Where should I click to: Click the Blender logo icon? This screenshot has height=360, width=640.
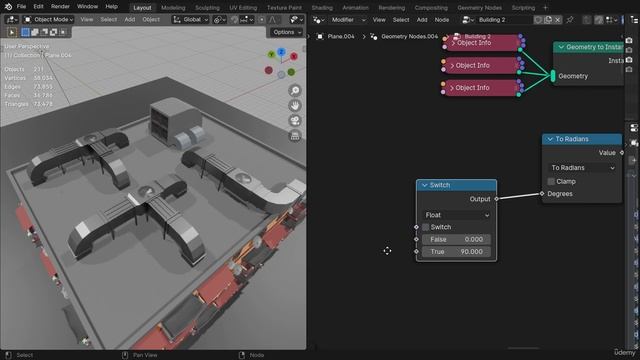[8, 7]
